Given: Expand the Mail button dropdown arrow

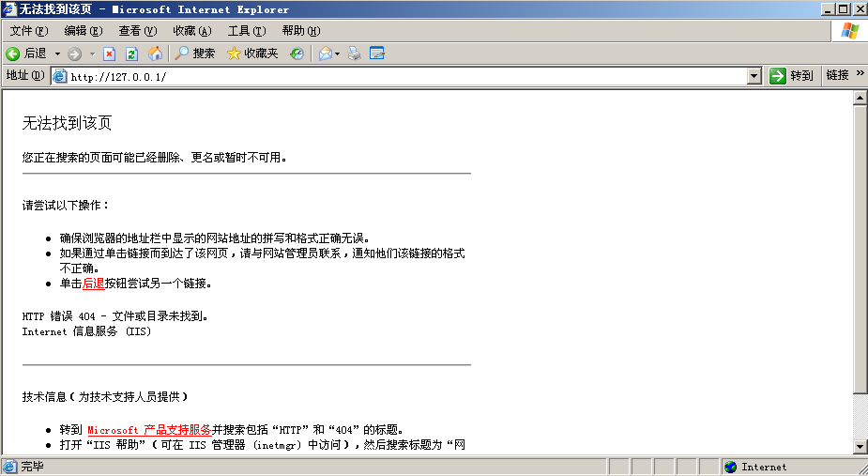Looking at the screenshot, I should coord(337,54).
